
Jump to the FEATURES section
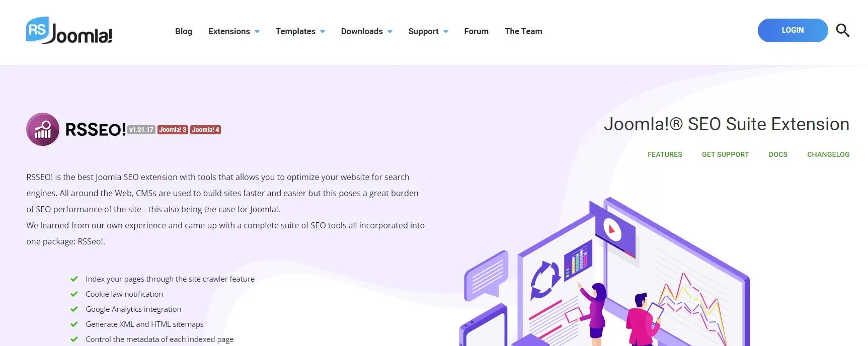point(665,154)
